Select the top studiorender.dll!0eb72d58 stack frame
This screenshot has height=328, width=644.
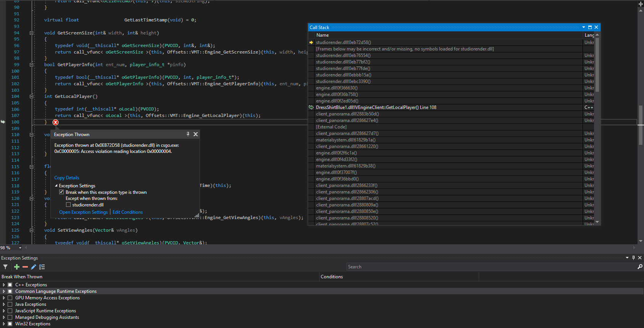(343, 42)
